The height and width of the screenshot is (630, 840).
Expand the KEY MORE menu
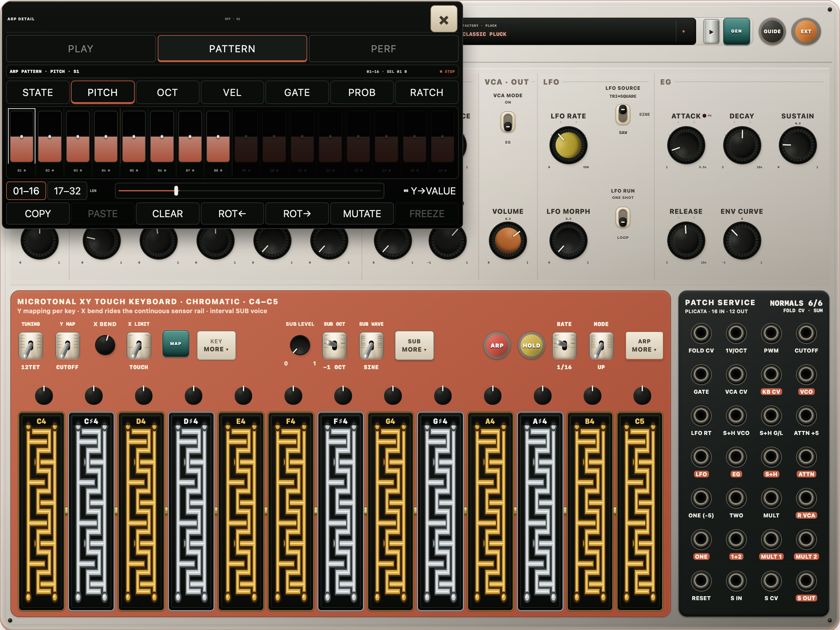pos(216,345)
